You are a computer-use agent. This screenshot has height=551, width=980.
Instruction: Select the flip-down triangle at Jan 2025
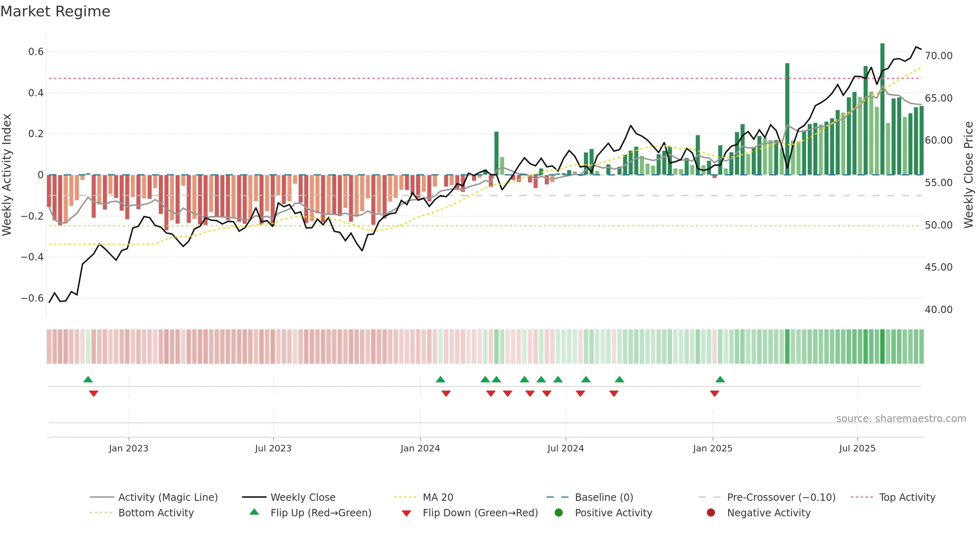715,393
